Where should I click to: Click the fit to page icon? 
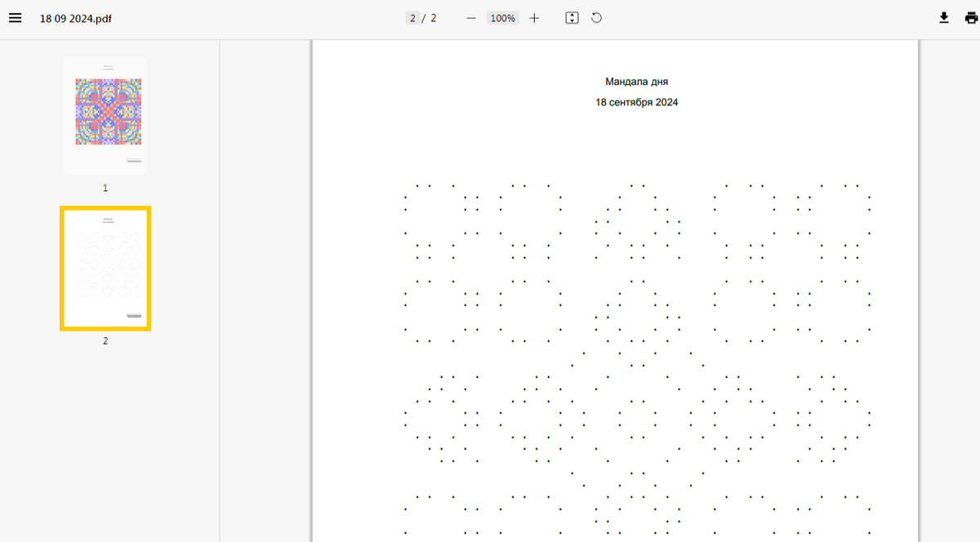pyautogui.click(x=572, y=18)
